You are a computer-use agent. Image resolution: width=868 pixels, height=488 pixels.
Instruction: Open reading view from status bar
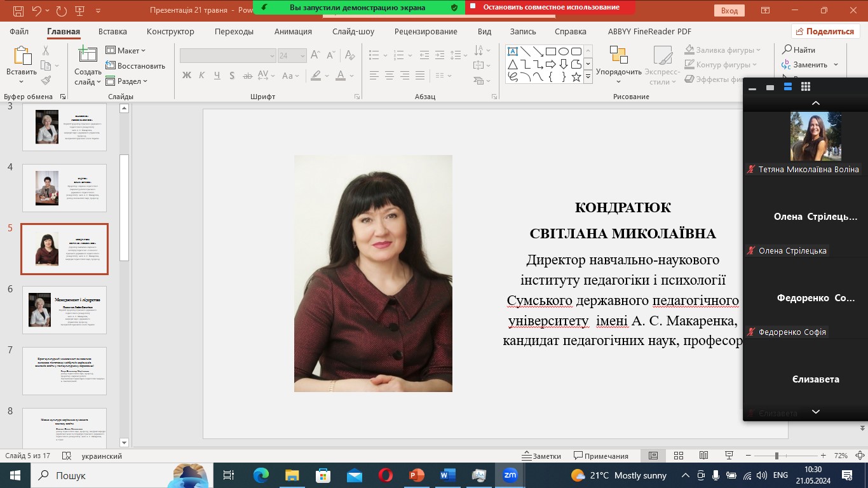[704, 456]
